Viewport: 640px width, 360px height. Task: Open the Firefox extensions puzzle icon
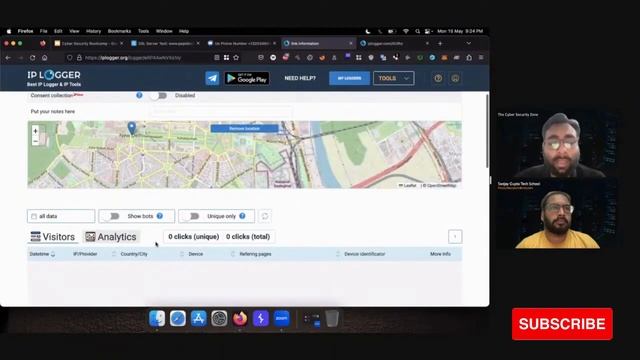tap(469, 58)
